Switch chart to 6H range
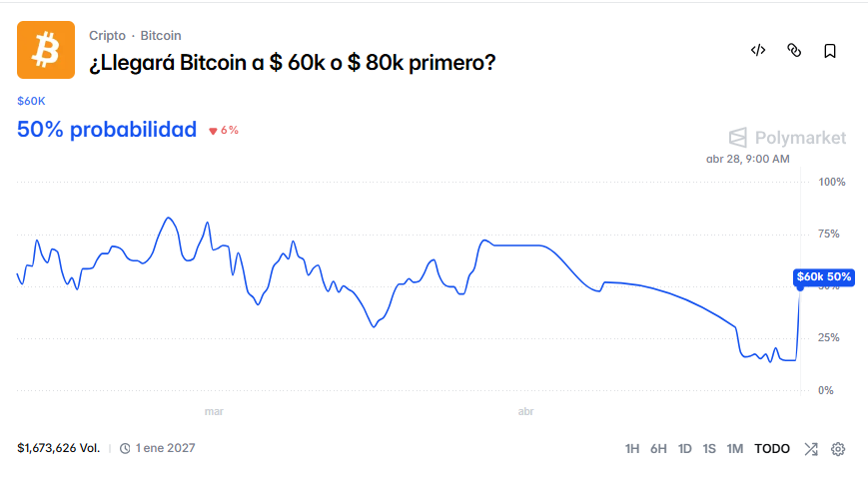 (658, 449)
